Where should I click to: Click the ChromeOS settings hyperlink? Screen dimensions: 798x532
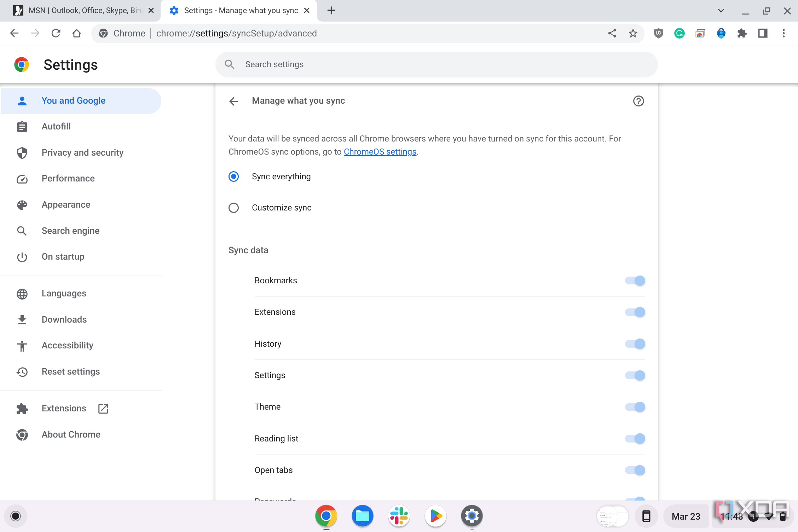tap(380, 151)
